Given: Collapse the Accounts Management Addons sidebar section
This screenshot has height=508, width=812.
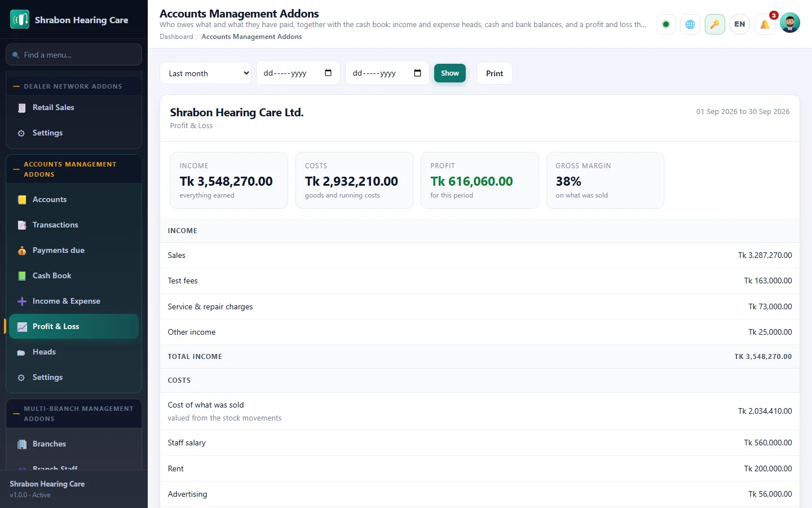Looking at the screenshot, I should click(73, 169).
